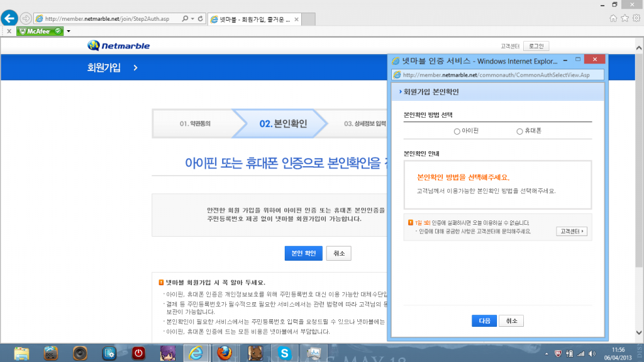The width and height of the screenshot is (644, 362).
Task: Click the refresh icon in address bar
Action: pyautogui.click(x=200, y=18)
